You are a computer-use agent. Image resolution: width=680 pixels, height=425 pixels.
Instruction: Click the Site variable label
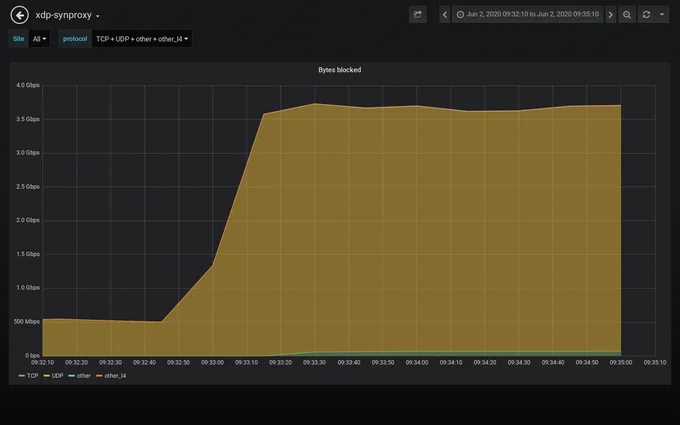click(x=18, y=39)
